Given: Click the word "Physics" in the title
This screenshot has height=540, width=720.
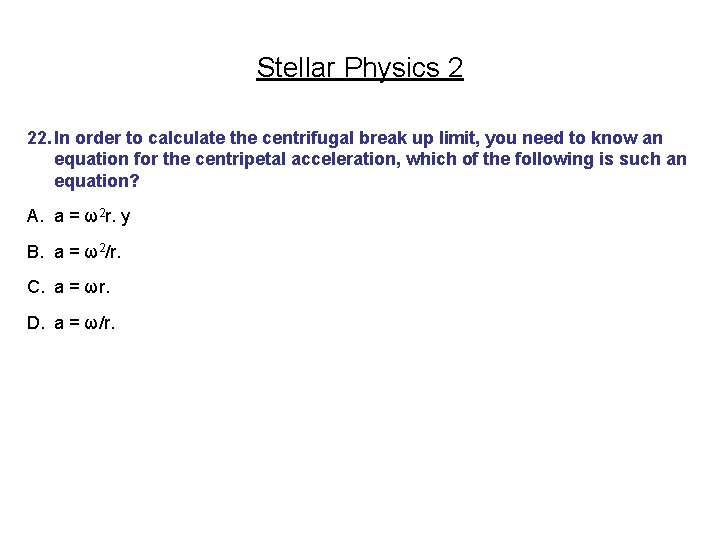Looking at the screenshot, I should 391,68.
